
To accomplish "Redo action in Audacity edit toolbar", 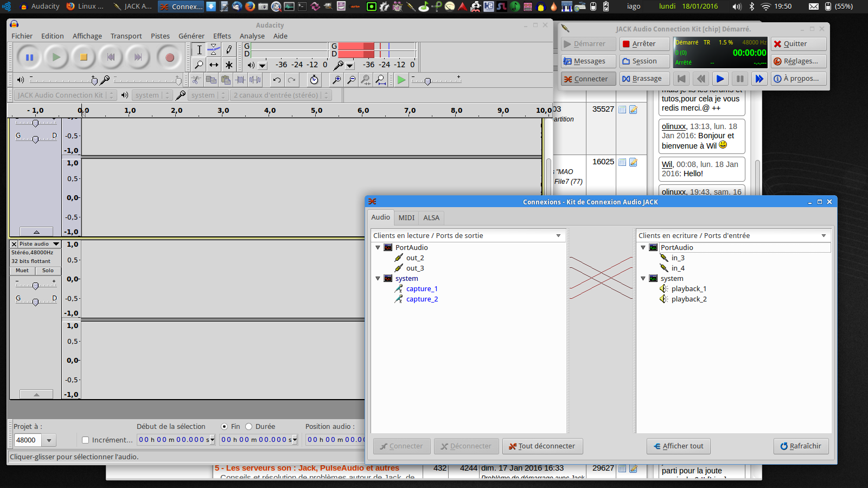I will pyautogui.click(x=292, y=80).
